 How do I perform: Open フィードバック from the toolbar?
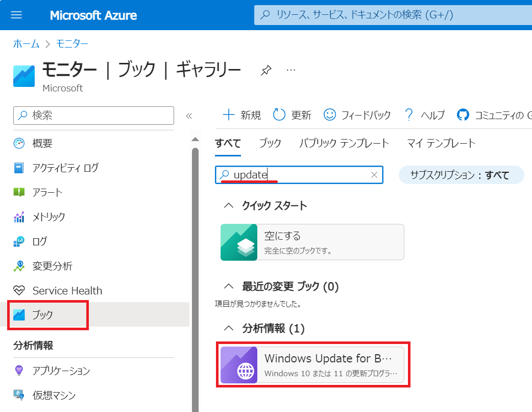[x=357, y=115]
